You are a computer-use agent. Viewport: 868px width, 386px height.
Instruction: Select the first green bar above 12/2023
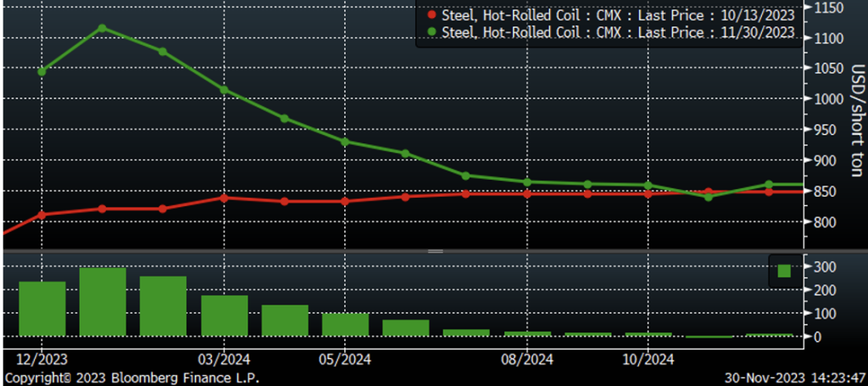pos(42,308)
